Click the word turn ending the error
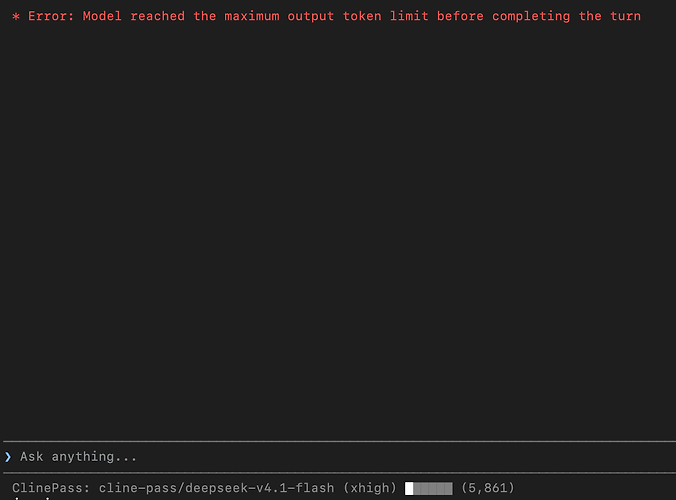The image size is (676, 500). [626, 16]
